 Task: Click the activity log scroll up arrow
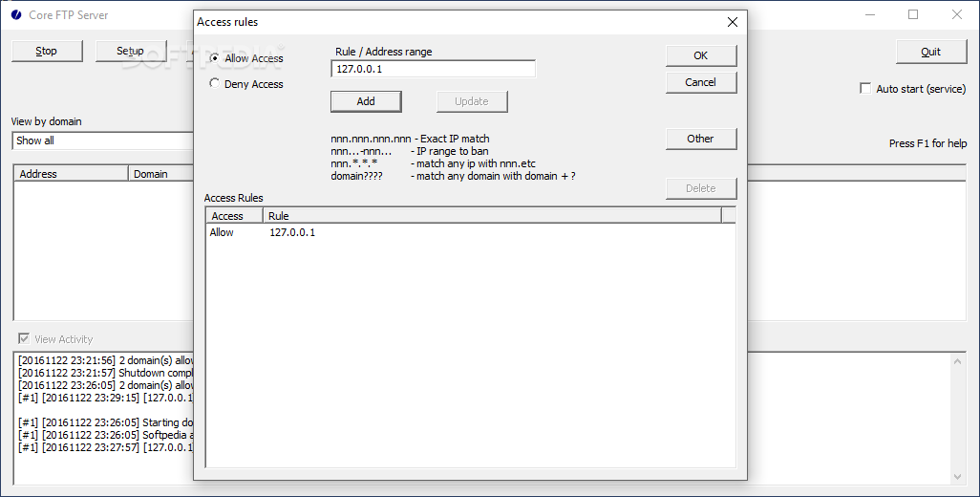pyautogui.click(x=957, y=360)
